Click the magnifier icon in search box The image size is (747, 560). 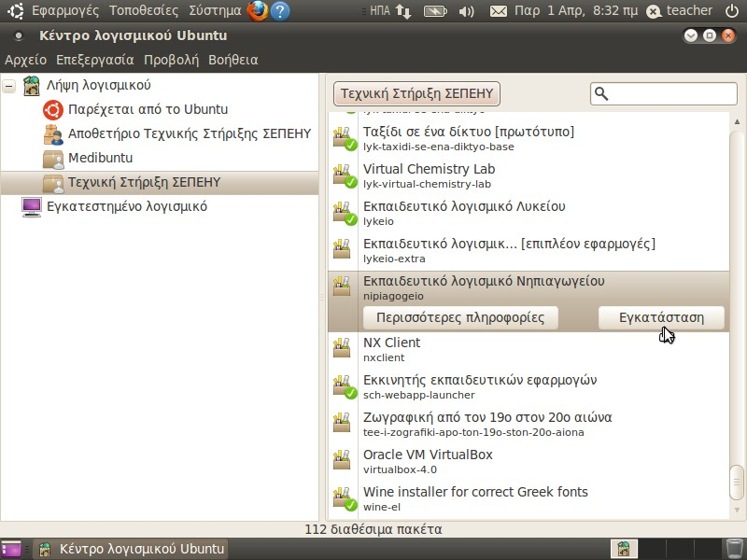(601, 94)
